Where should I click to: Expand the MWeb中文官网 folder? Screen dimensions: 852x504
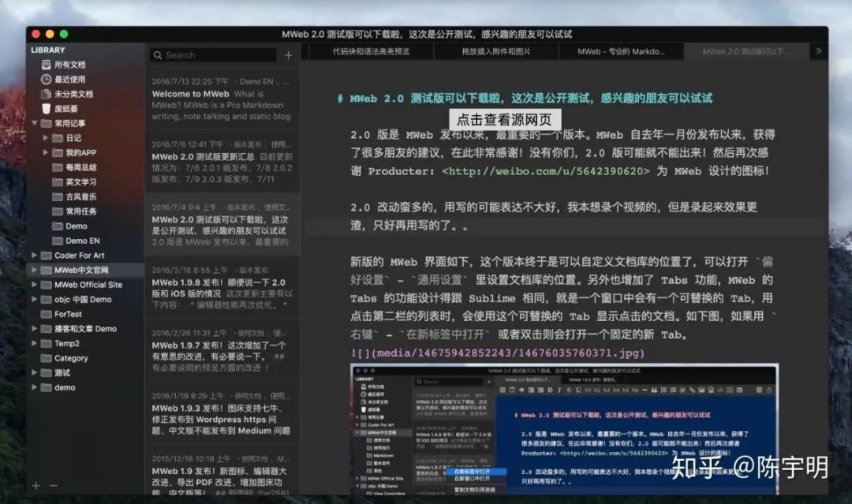point(35,270)
